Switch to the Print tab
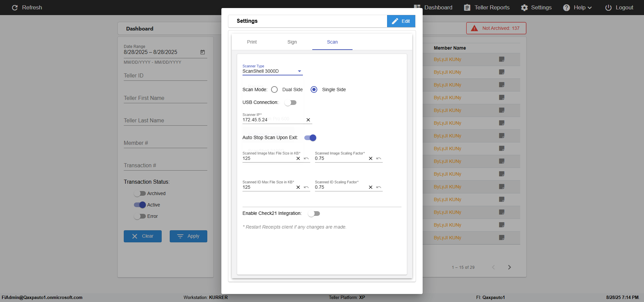Image resolution: width=644 pixels, height=302 pixels. point(252,42)
